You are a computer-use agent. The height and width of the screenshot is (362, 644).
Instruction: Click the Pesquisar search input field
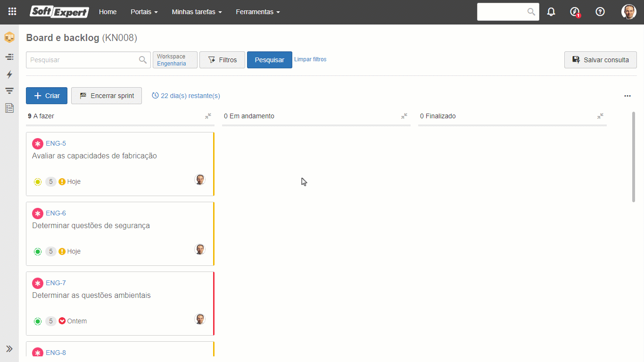click(83, 60)
